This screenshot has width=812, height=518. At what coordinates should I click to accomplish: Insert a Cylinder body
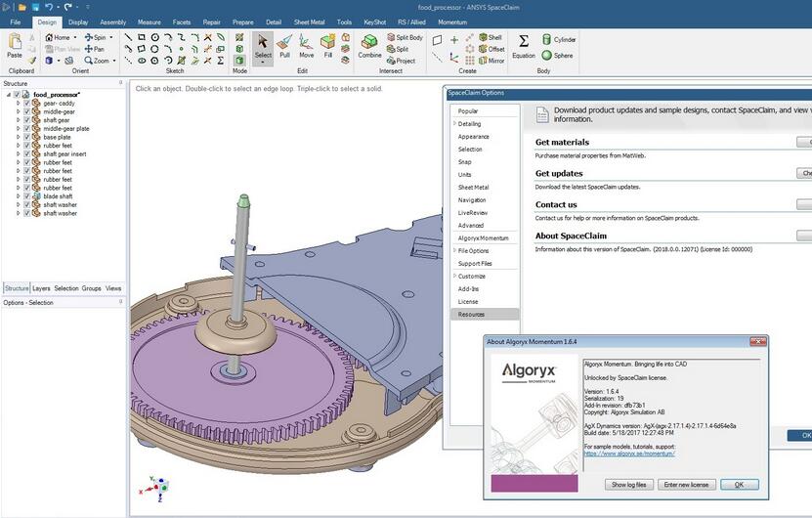[x=559, y=39]
